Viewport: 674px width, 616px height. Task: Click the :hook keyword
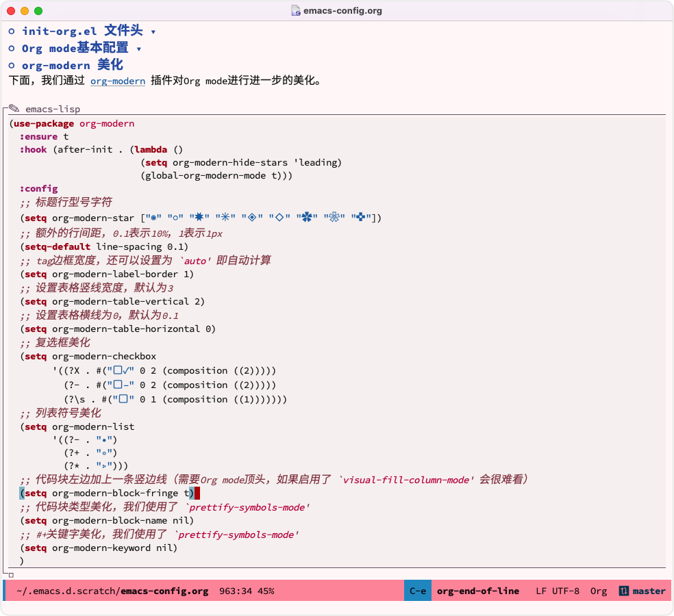click(x=33, y=149)
